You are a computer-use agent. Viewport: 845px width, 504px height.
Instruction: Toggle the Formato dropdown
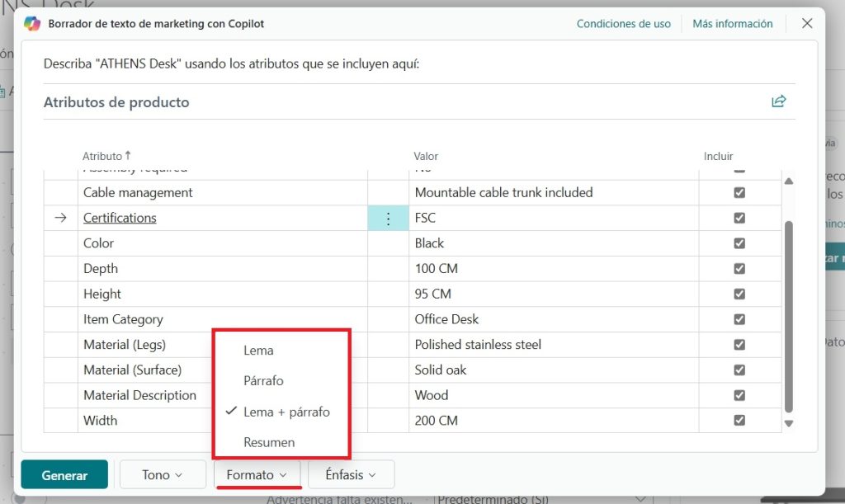coord(257,474)
